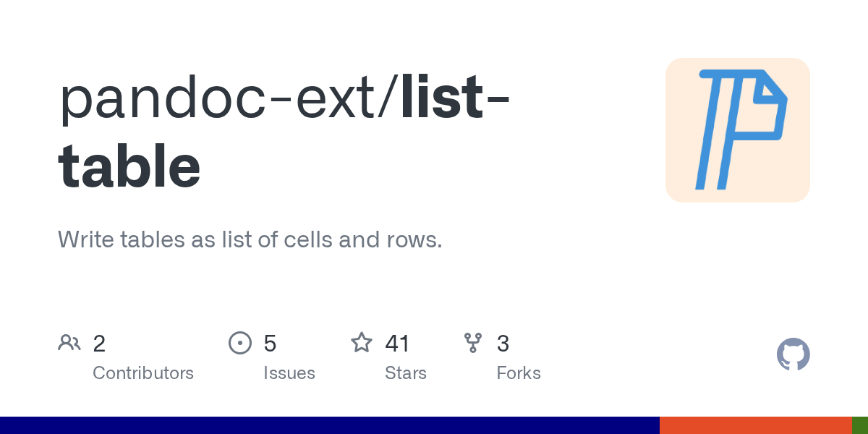
Task: Open the blue pandoc-ext repository avatar
Action: tap(737, 130)
